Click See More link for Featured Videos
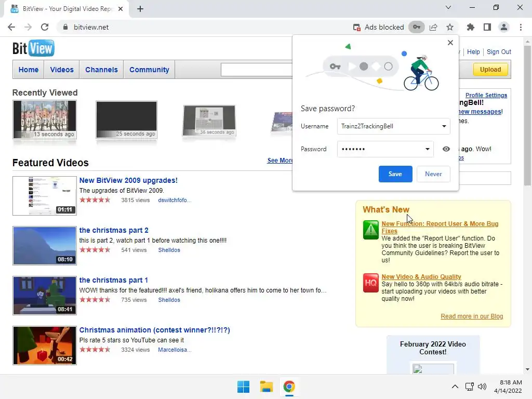The height and width of the screenshot is (399, 532). (x=280, y=161)
